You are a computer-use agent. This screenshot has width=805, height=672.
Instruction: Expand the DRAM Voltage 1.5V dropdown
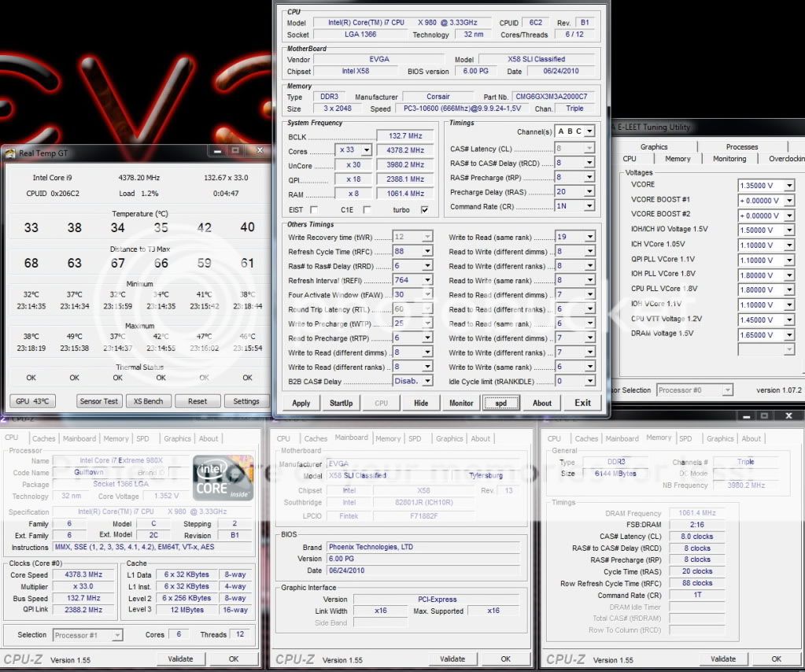click(789, 335)
